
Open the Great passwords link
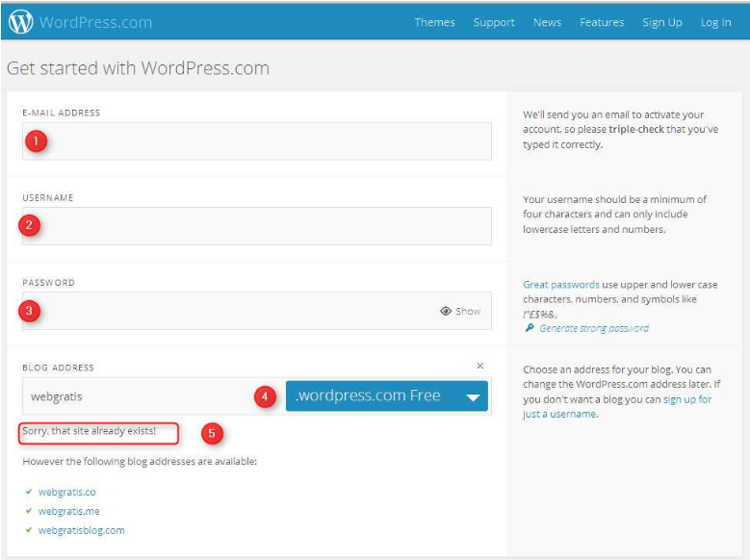tap(560, 285)
